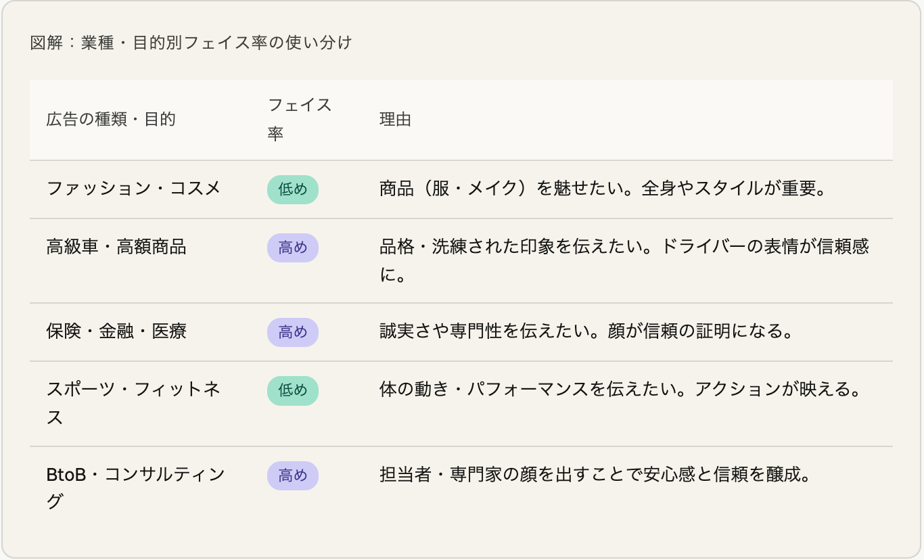Click the reason text starting 担当者・専門家の顔
Screen dimensions: 924x560
click(595, 474)
